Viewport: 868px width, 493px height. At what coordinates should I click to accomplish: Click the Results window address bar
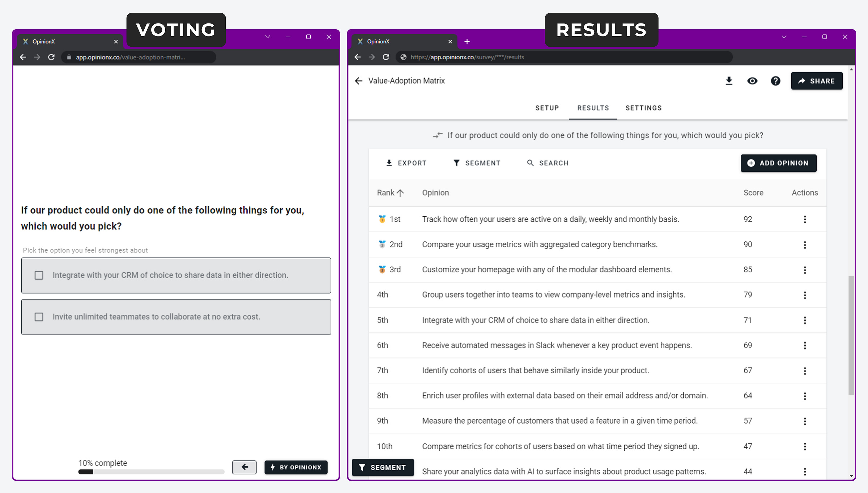(564, 57)
